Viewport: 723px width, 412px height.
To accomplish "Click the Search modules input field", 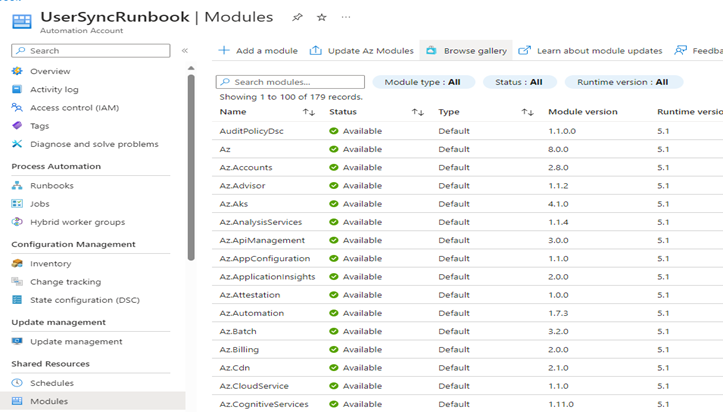I will click(x=290, y=82).
